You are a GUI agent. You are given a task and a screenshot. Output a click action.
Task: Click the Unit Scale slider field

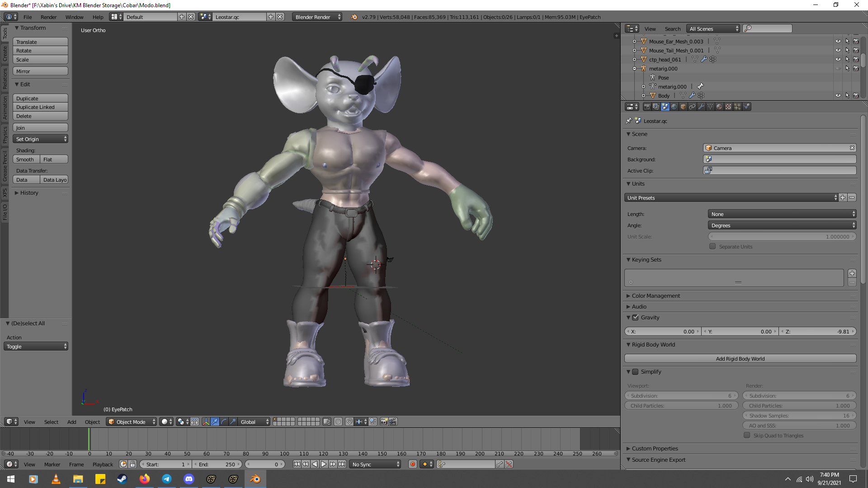tap(782, 236)
